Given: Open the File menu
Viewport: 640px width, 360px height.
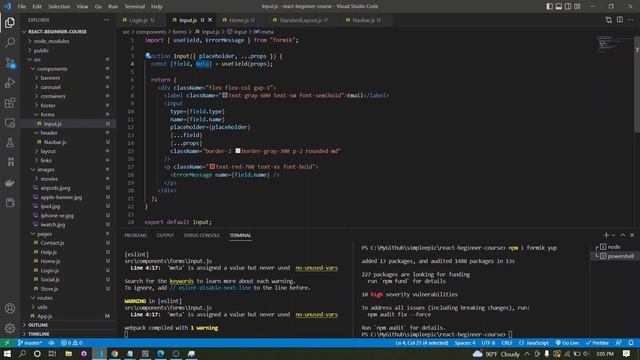Looking at the screenshot, I should point(22,7).
